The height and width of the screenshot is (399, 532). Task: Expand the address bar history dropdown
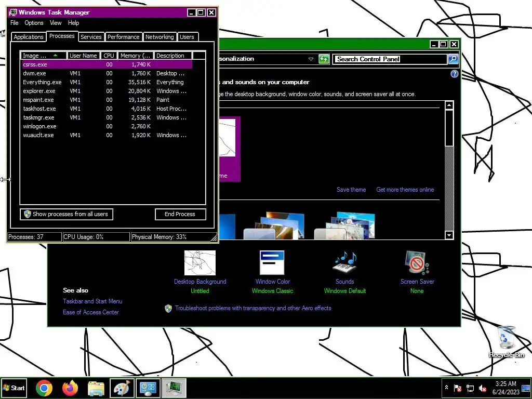pos(311,59)
